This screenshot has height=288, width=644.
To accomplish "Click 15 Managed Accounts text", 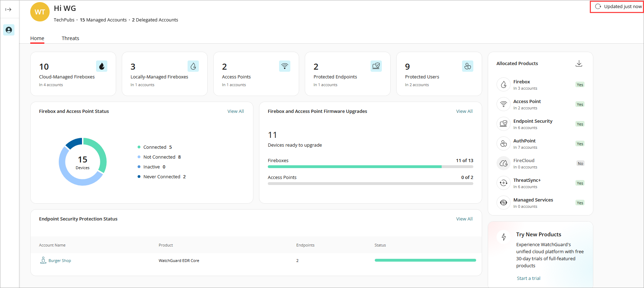I will (x=103, y=20).
